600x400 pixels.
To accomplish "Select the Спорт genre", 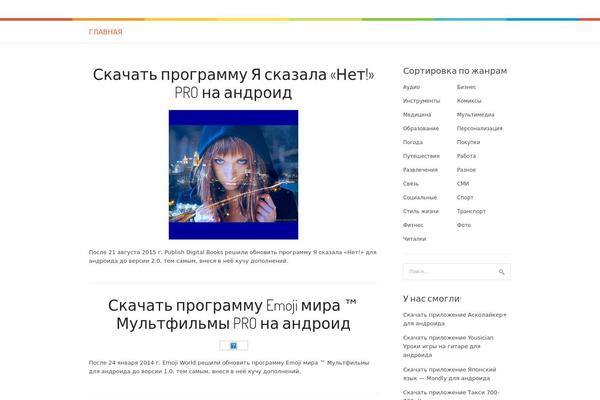I will coord(465,197).
